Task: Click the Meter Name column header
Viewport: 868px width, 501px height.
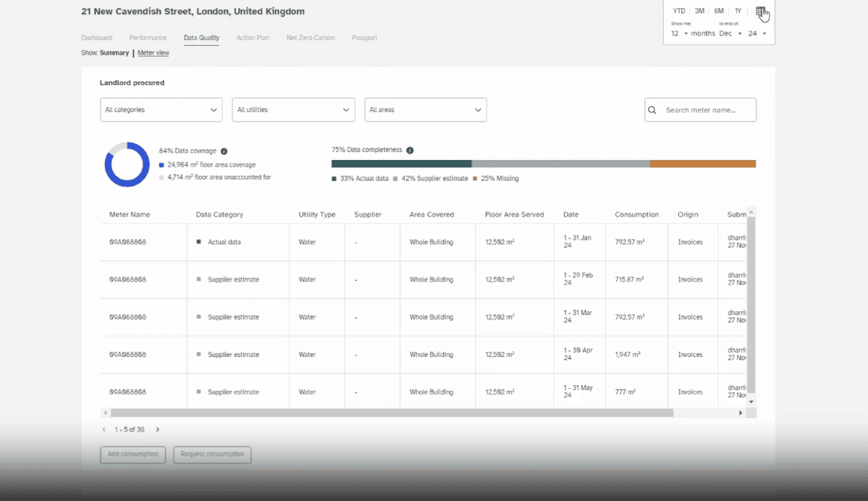Action: (x=130, y=215)
